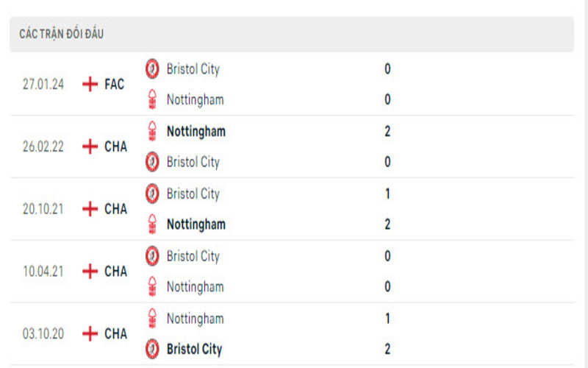
Task: Click the 10.04.21 match date
Action: point(43,272)
